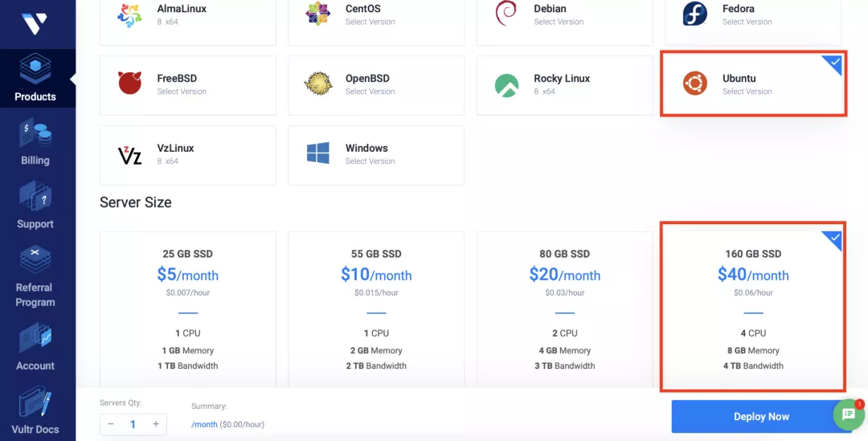The height and width of the screenshot is (441, 868).
Task: Select the $10/month 55 GB SSD plan
Action: (376, 310)
